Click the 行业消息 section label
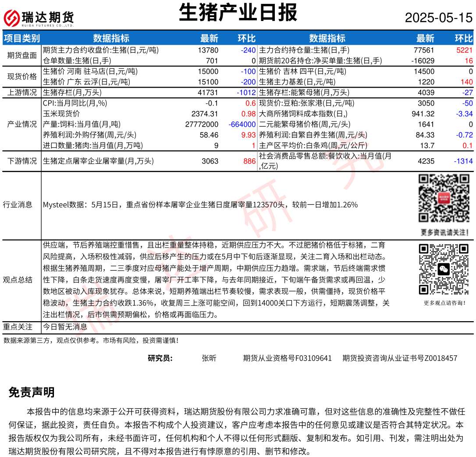Image resolution: width=476 pixels, height=457 pixels. click(x=18, y=205)
